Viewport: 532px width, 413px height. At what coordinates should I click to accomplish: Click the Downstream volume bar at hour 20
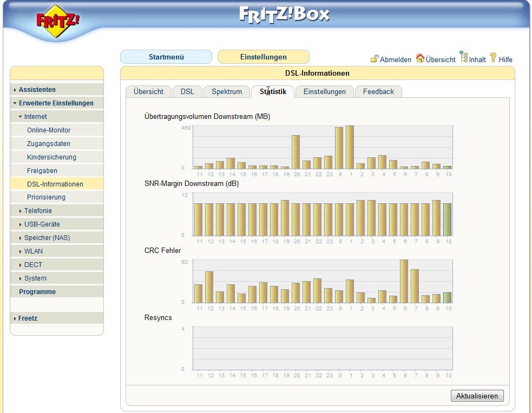tap(296, 152)
